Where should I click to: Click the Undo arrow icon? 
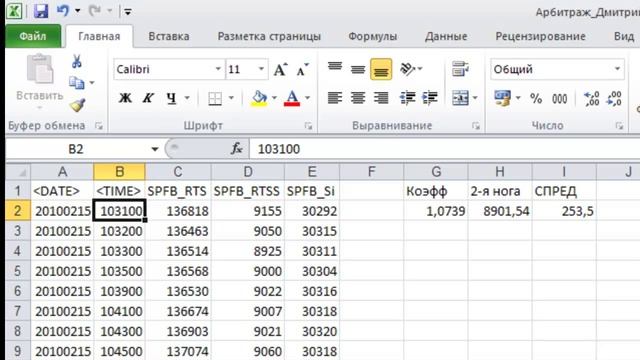pos(63,11)
